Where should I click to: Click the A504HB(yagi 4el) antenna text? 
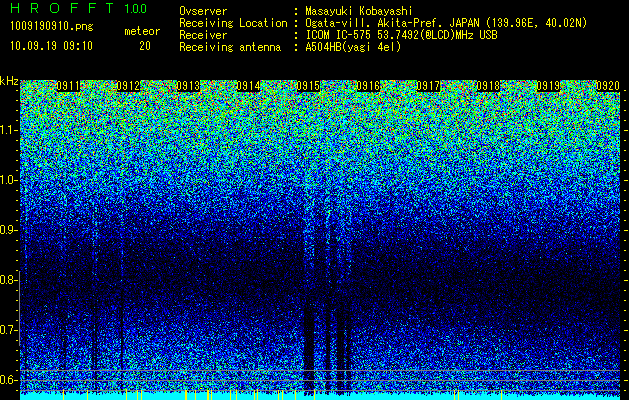353,47
